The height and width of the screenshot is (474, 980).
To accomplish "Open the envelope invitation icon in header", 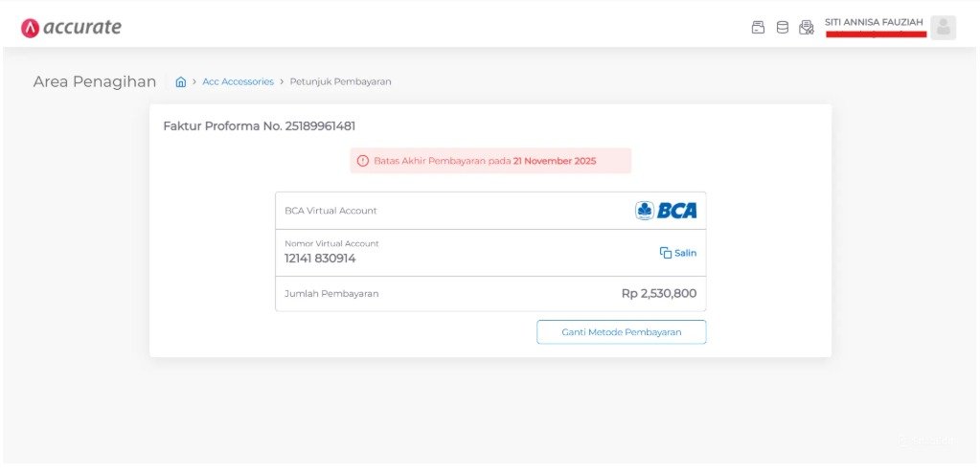I will tap(807, 28).
